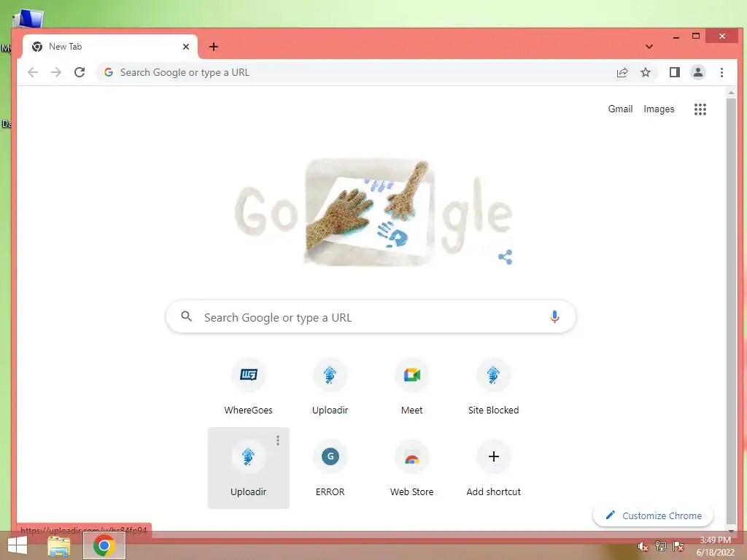
Task: Click the scrollbar up arrow
Action: coord(731,93)
